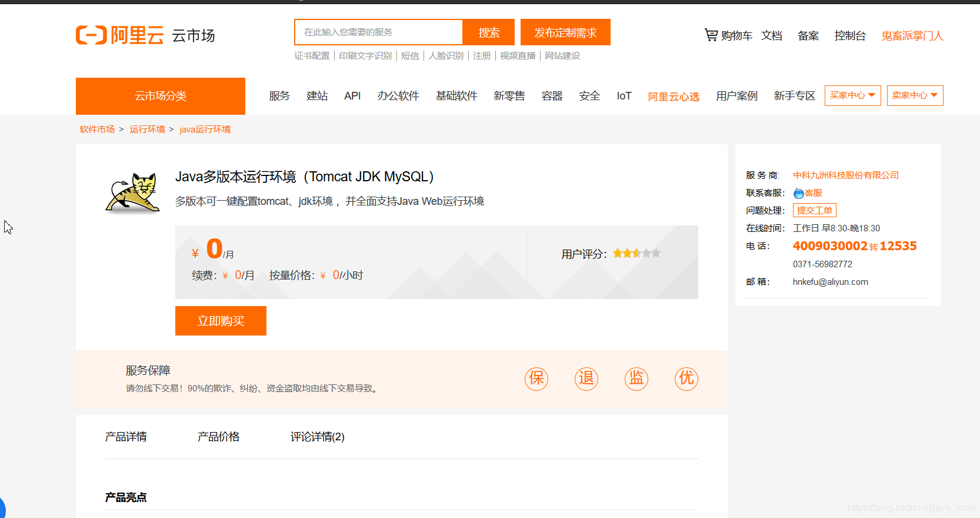Switch to the 产品详情 tab
The width and height of the screenshot is (980, 518).
click(x=126, y=437)
